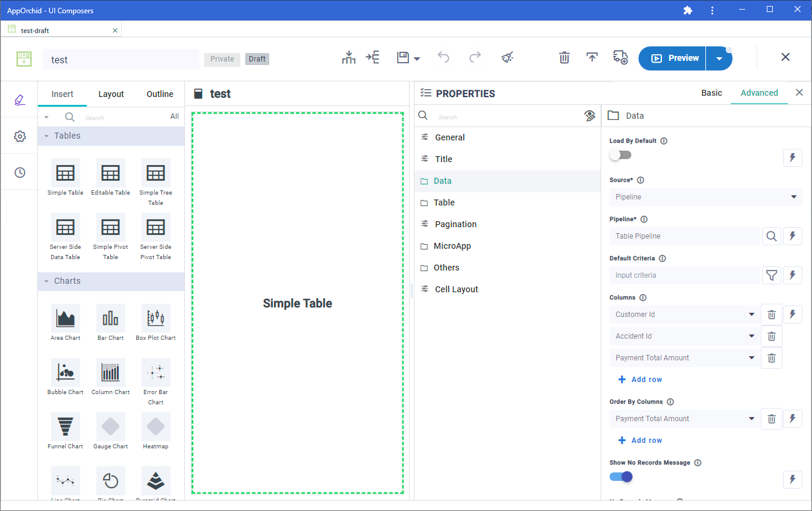Viewport: 812px width, 511px height.
Task: Open the Source dropdown showing Pipeline
Action: [x=705, y=197]
